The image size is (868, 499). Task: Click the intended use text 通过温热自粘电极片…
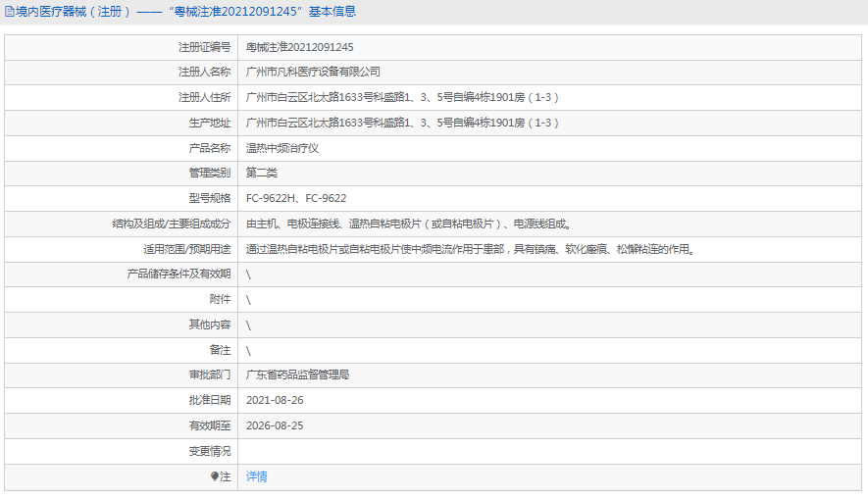(471, 249)
